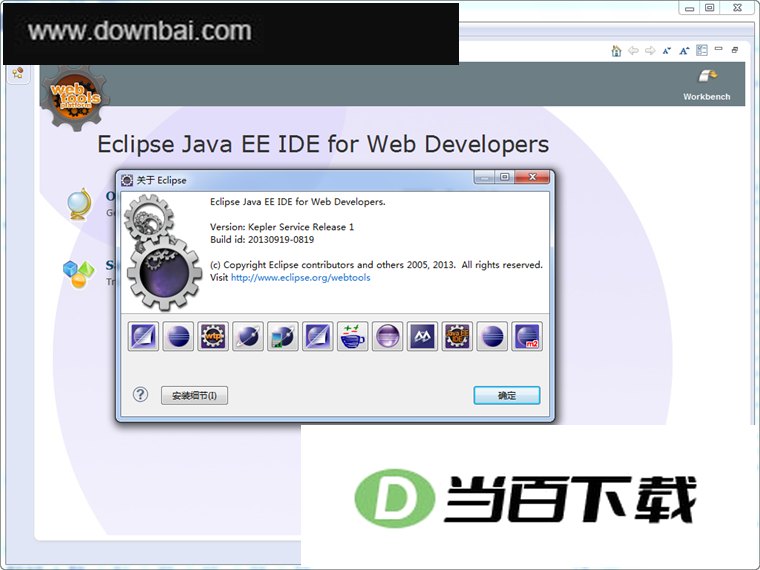
Task: Click the Home icon in Welcome toolbar
Action: 616,50
